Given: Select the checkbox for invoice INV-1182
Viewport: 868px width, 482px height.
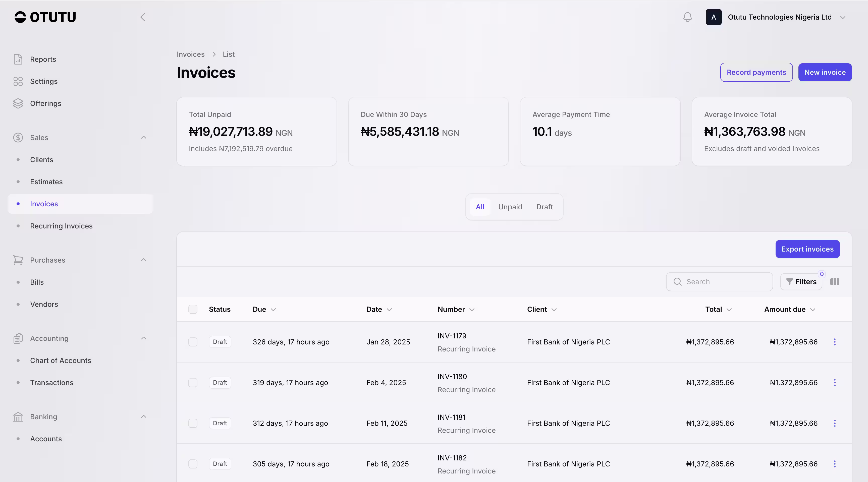Looking at the screenshot, I should click(x=193, y=464).
